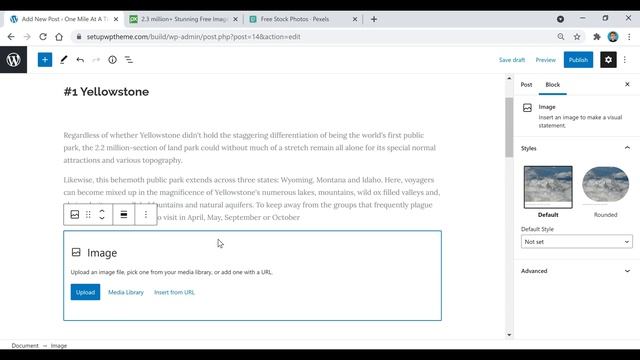
Task: Click the Upload button
Action: click(x=85, y=292)
